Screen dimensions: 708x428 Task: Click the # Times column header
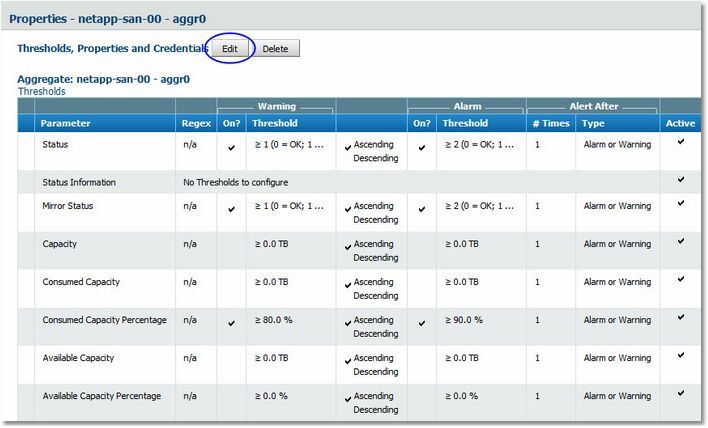tap(551, 123)
